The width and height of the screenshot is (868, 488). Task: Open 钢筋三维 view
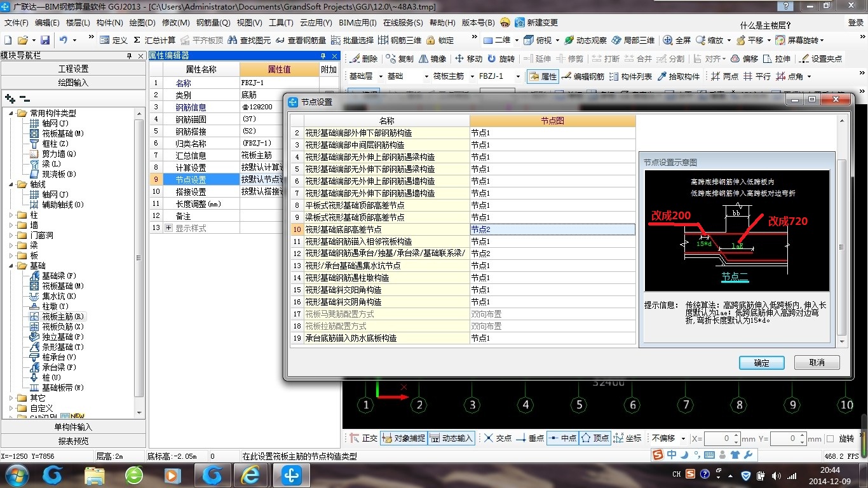coord(400,40)
